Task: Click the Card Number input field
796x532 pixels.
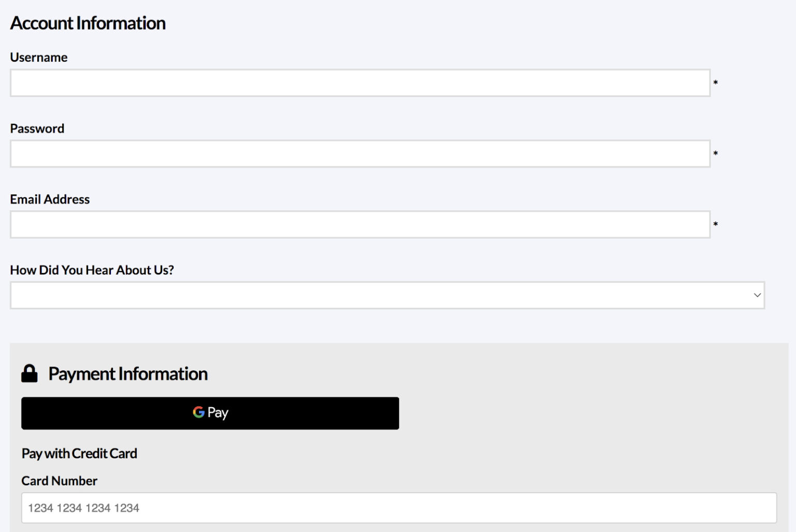Action: coord(399,508)
